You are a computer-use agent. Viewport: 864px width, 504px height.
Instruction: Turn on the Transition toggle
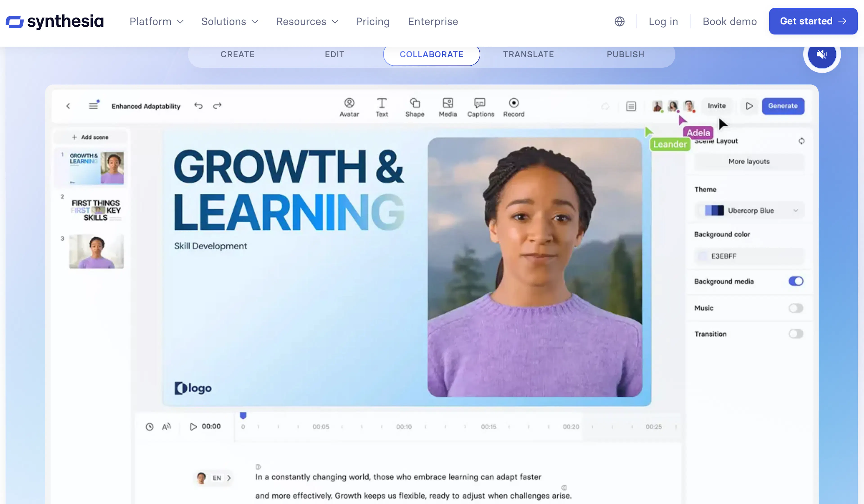[x=795, y=334]
